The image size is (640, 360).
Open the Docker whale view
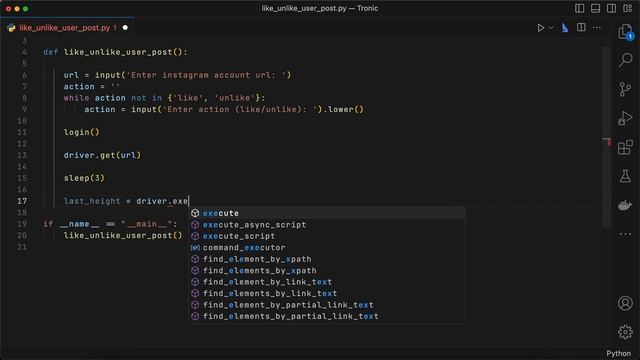(x=625, y=205)
